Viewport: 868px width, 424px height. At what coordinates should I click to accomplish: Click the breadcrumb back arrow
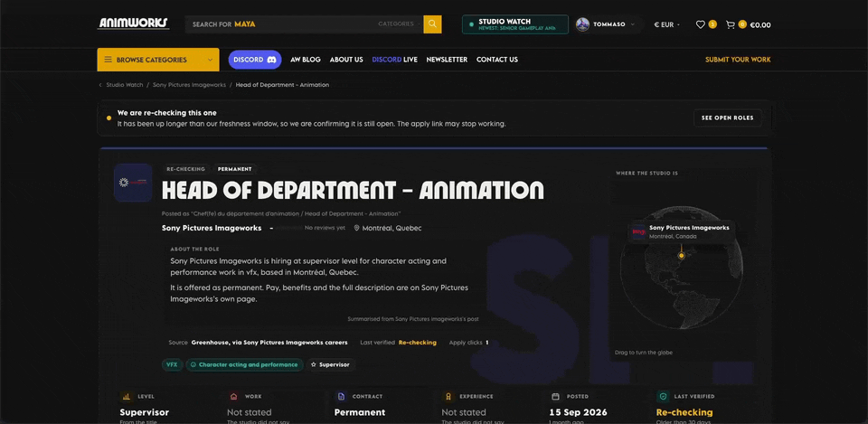tap(100, 85)
